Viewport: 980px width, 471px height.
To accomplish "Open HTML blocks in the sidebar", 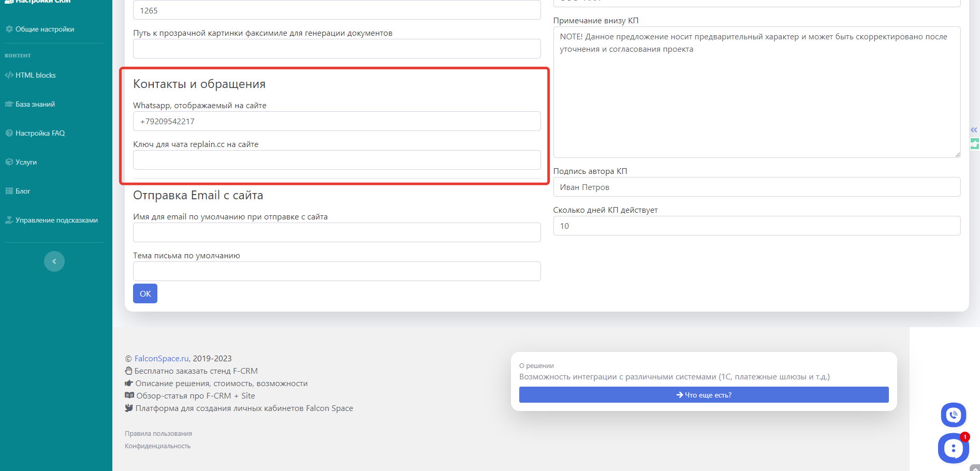I will point(35,75).
